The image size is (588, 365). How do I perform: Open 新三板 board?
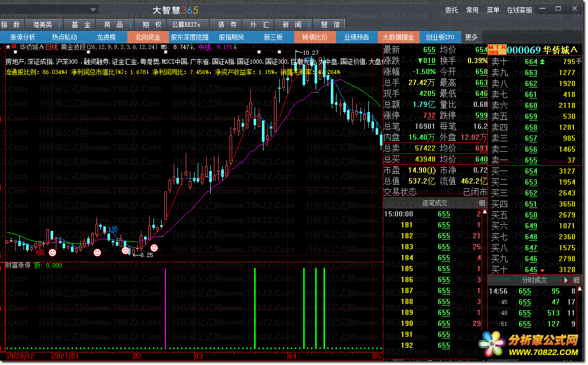pyautogui.click(x=273, y=37)
